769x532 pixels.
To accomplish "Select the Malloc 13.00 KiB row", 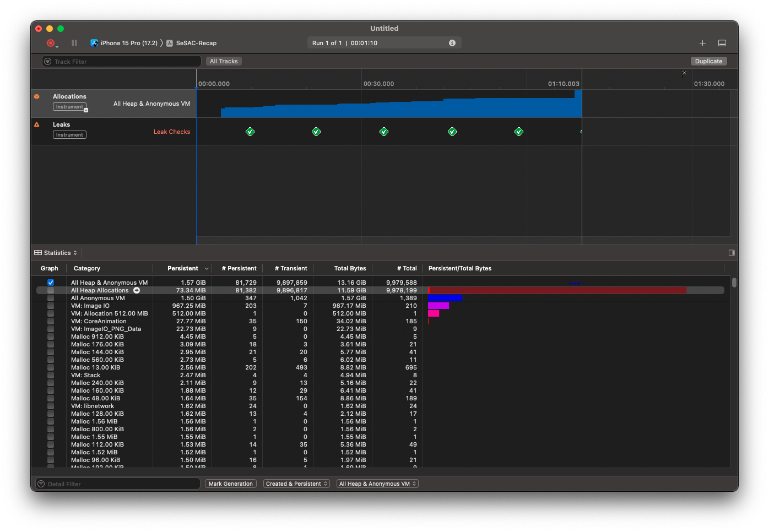I will pos(380,367).
